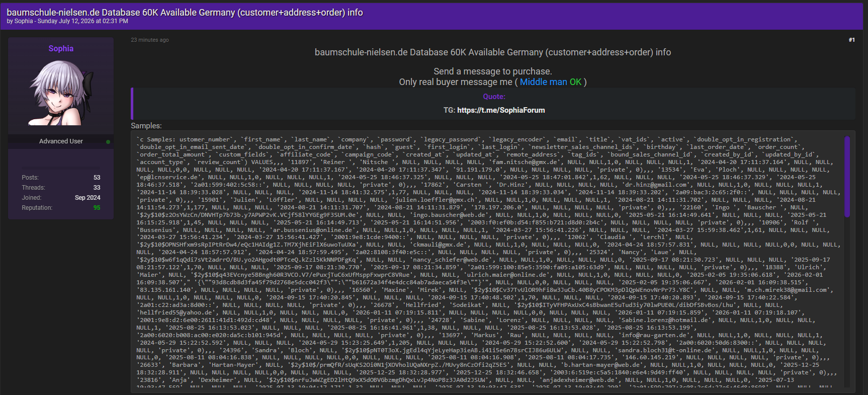Open Sophia's profile via username heading

61,48
